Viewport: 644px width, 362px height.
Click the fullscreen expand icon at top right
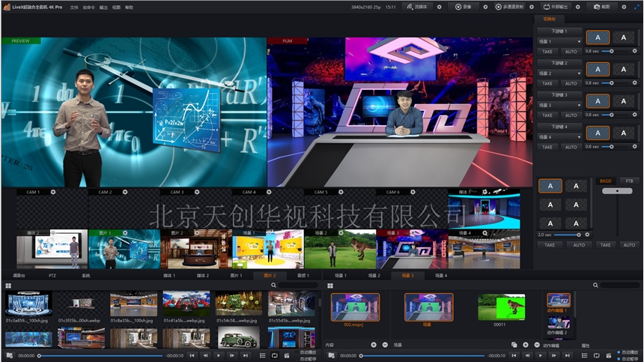click(637, 7)
